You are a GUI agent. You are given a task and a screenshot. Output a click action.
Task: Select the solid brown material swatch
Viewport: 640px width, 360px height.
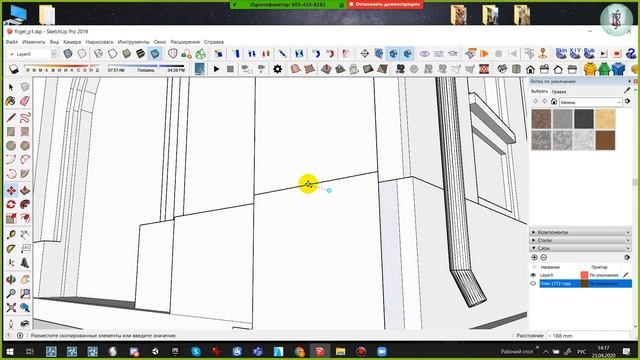pos(605,140)
